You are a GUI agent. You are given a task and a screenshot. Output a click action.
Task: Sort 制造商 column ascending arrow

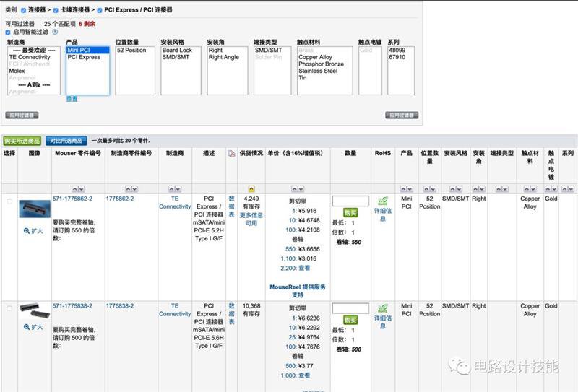click(171, 189)
